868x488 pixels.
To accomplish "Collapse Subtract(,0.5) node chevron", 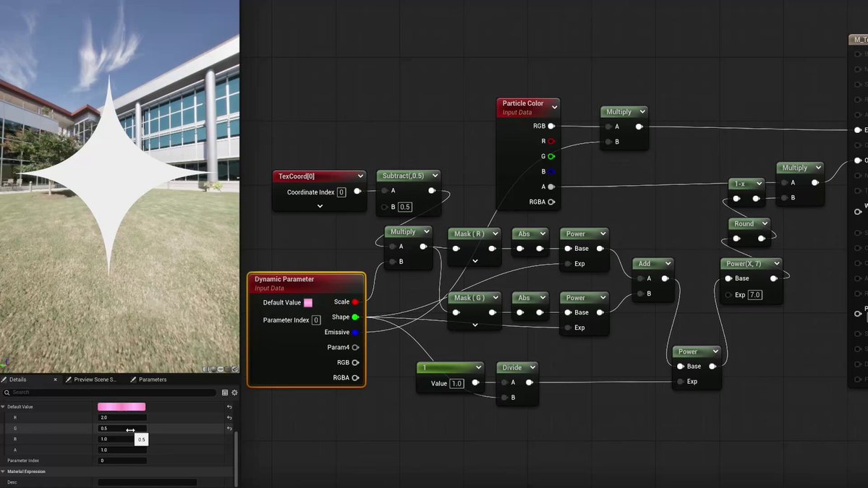I will 434,176.
